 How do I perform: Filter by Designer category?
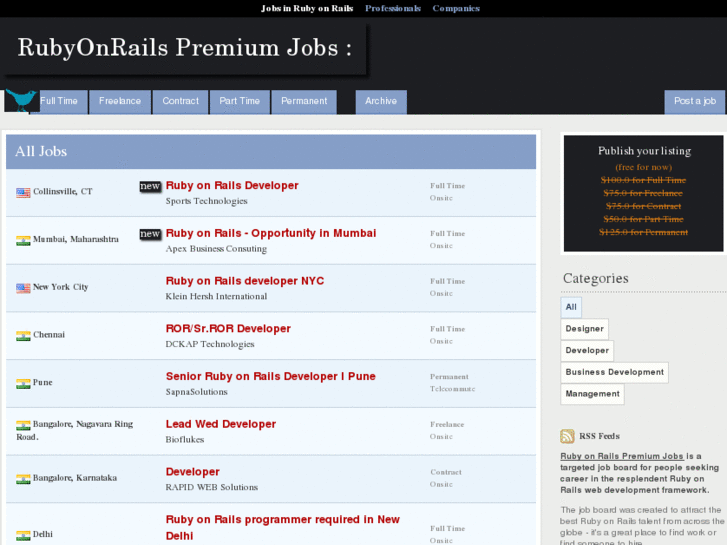(584, 329)
